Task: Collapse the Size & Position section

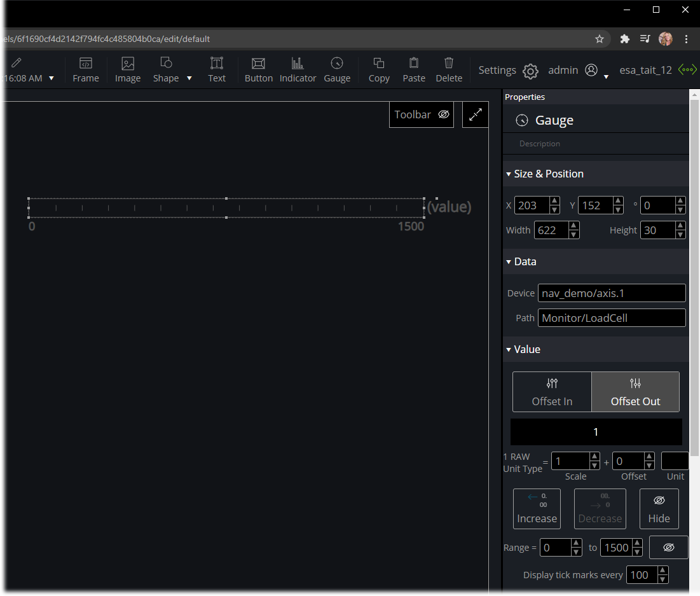Action: 509,174
